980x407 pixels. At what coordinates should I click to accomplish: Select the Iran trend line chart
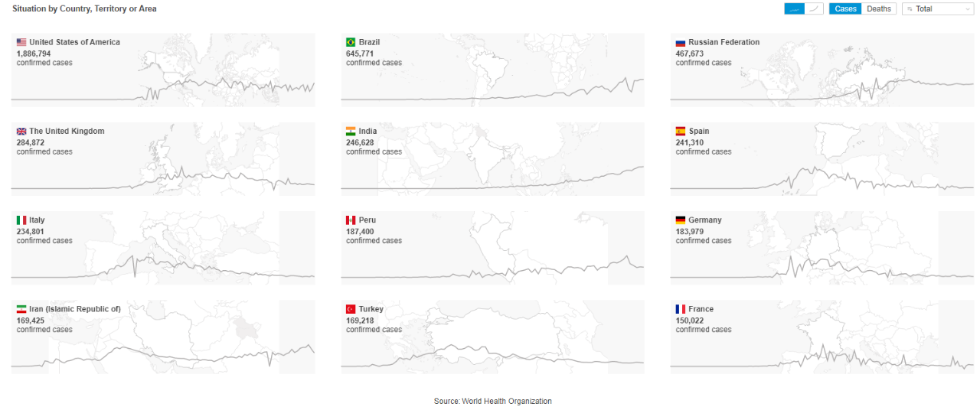pos(162,353)
